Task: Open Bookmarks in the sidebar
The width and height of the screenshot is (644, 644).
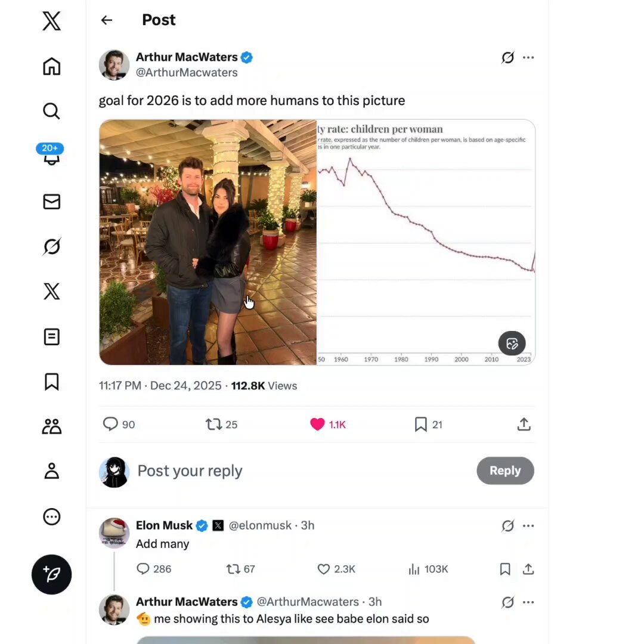Action: click(x=52, y=382)
